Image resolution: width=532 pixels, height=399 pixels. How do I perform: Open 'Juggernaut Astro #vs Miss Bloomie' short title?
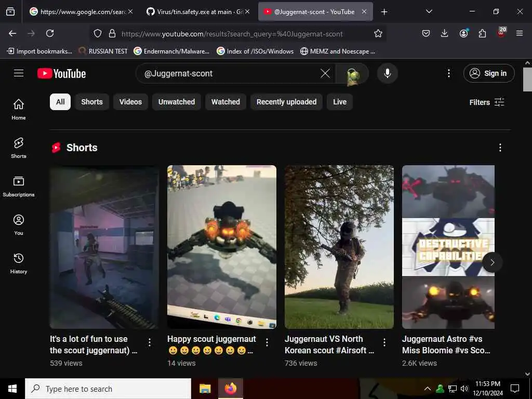446,344
